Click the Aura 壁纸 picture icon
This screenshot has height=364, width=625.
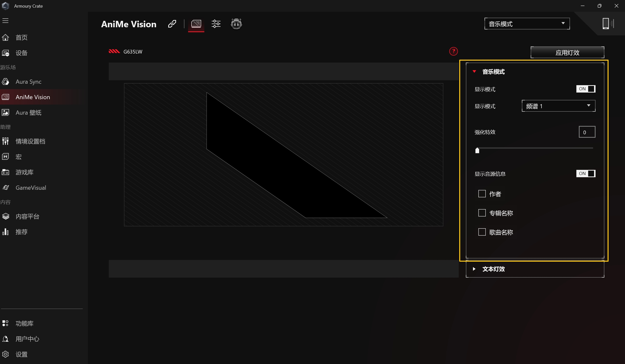pyautogui.click(x=5, y=112)
